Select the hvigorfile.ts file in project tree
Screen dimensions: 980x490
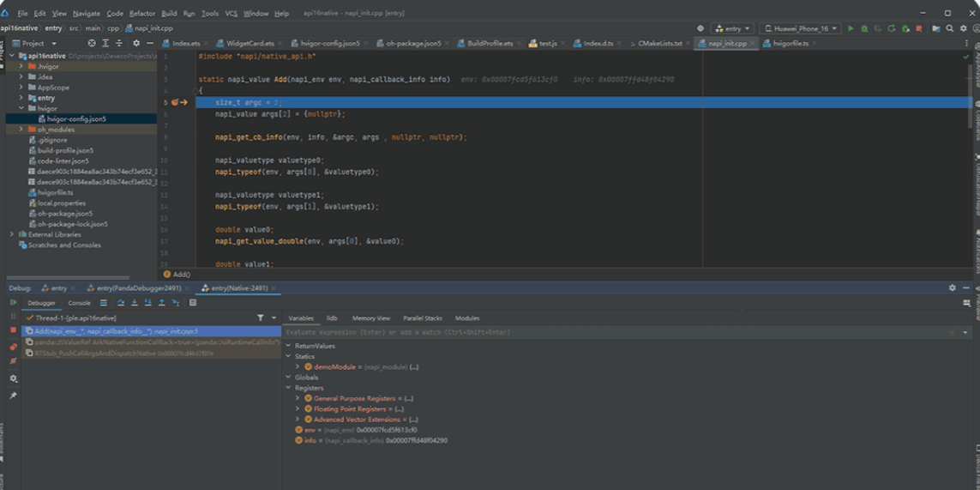(56, 192)
